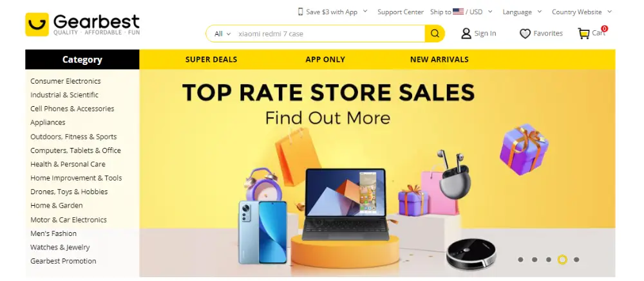Click the Favorites heart icon
This screenshot has height=281, width=644.
coord(525,33)
